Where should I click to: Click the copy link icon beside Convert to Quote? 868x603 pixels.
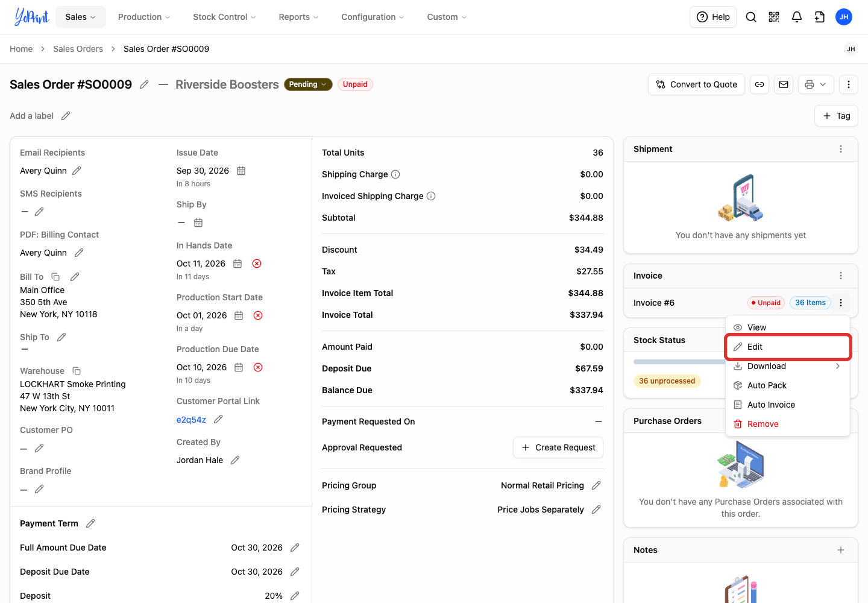point(759,84)
